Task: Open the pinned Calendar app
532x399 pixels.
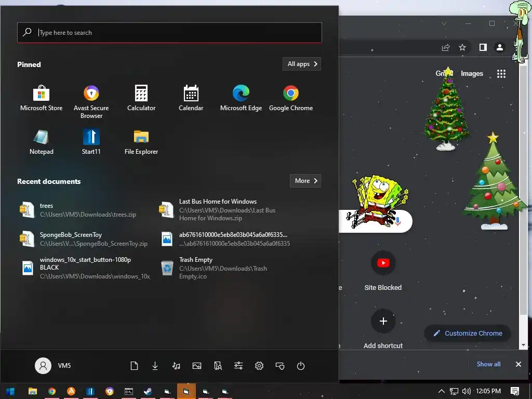Action: 191,98
